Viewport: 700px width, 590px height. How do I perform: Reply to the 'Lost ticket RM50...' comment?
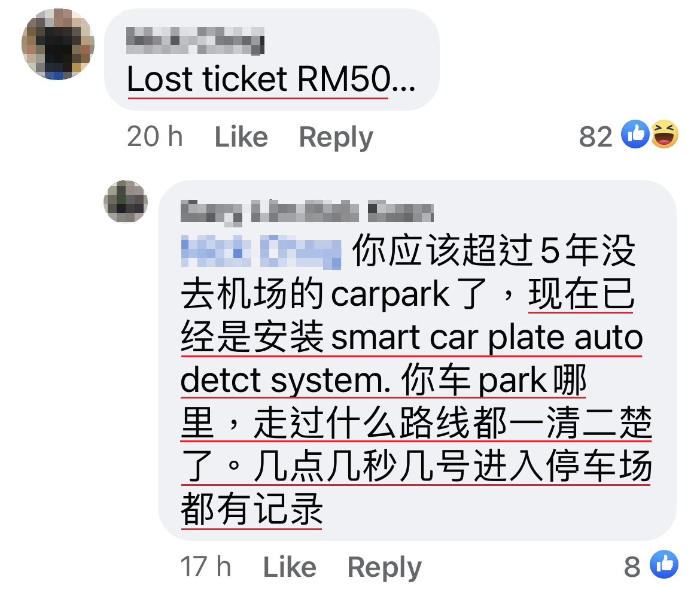336,136
